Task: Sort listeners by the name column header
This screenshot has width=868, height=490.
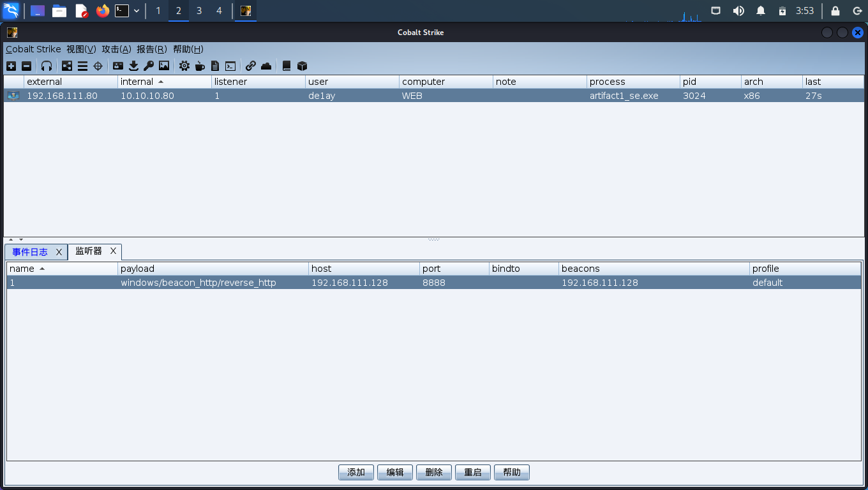Action: click(x=62, y=269)
